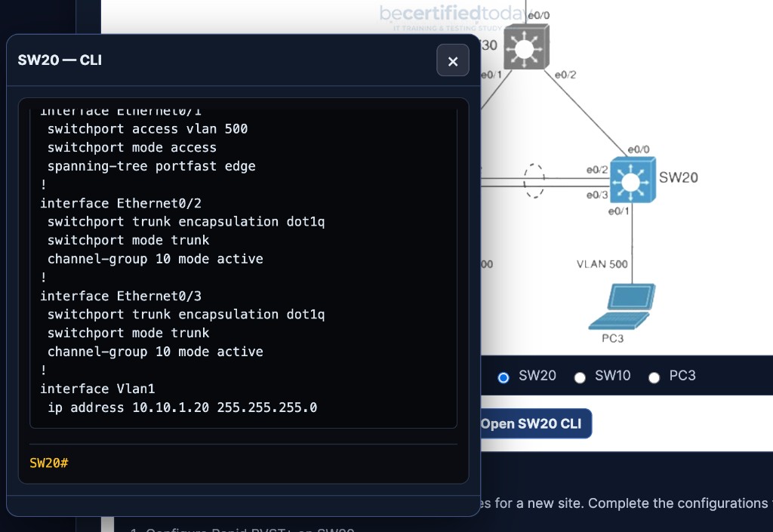Click the gray core switch icon at the top
Viewport: 773px width, 532px height.
[526, 46]
